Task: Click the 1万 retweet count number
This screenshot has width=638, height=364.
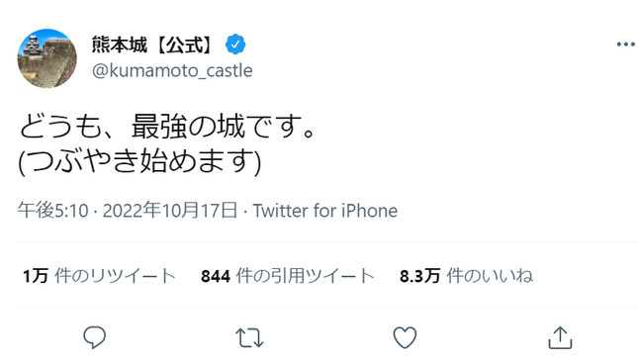Action: [36, 276]
